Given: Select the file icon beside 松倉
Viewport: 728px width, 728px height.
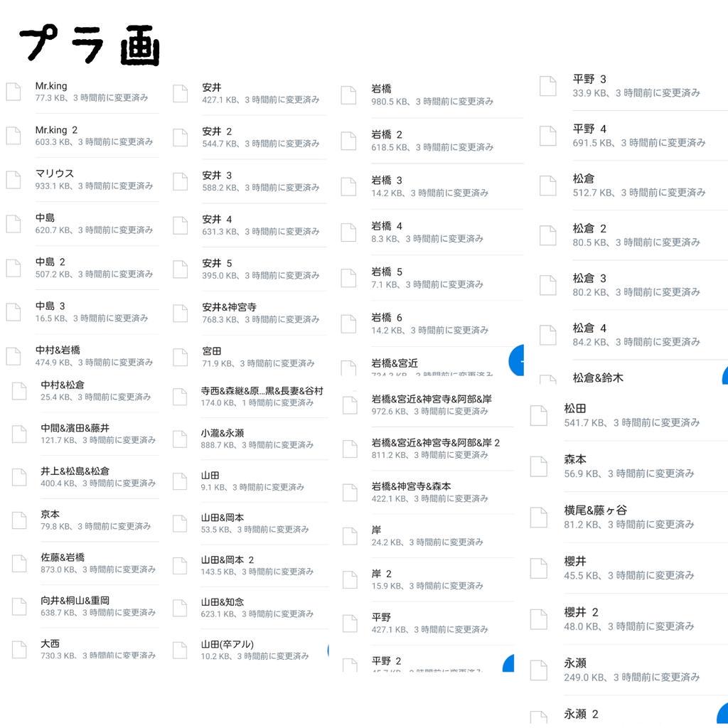Looking at the screenshot, I should 548,186.
